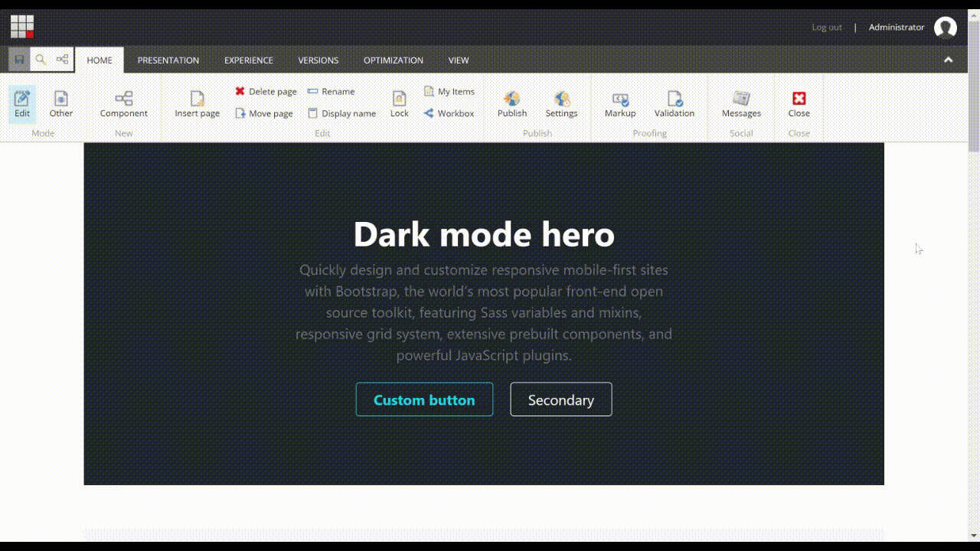The width and height of the screenshot is (980, 551).
Task: Click the Custom button
Action: (x=424, y=399)
